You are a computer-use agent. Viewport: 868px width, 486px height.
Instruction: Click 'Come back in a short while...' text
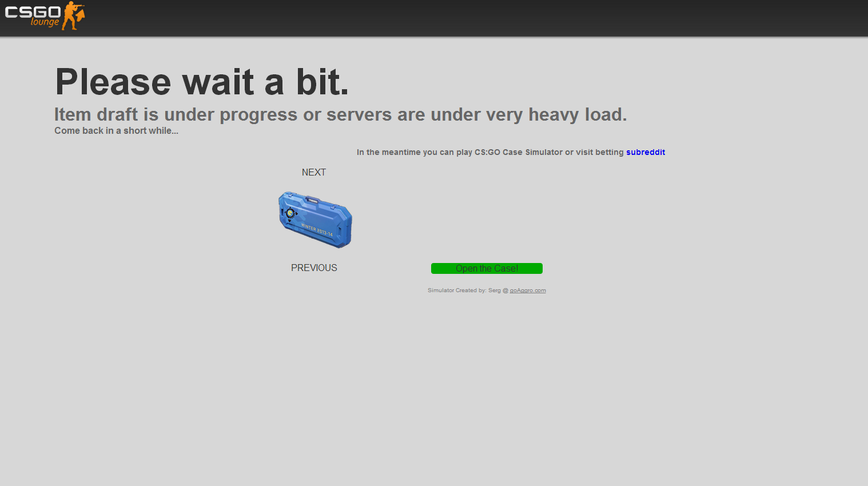pyautogui.click(x=116, y=130)
